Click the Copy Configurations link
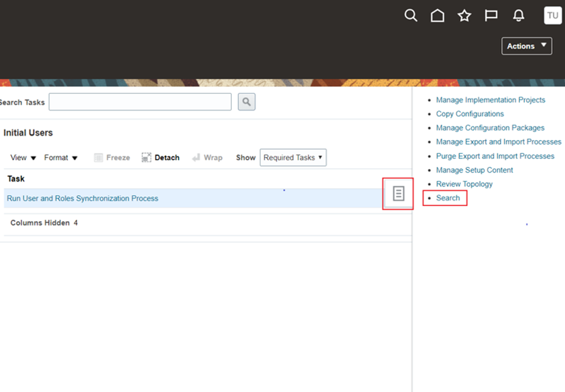The height and width of the screenshot is (392, 565). [x=469, y=114]
